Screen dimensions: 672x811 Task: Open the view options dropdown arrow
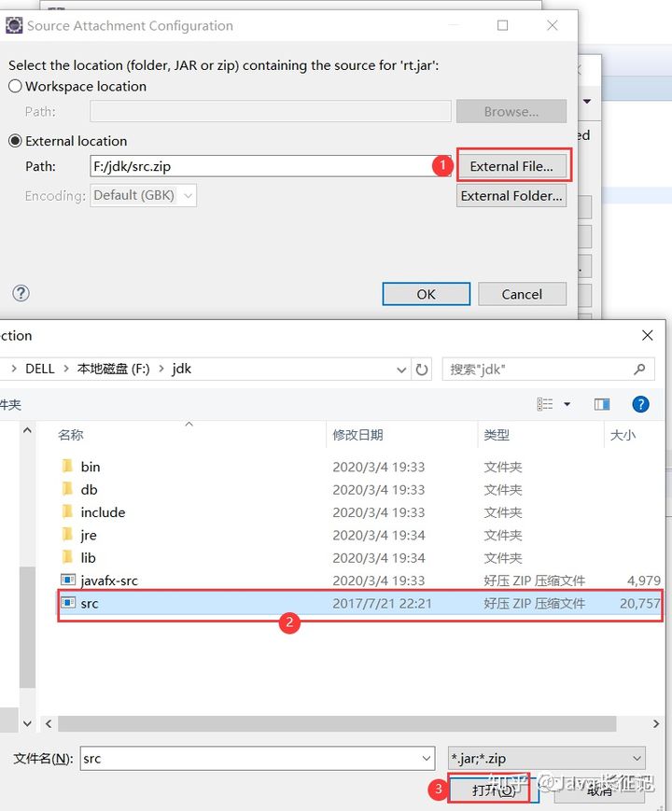(567, 404)
